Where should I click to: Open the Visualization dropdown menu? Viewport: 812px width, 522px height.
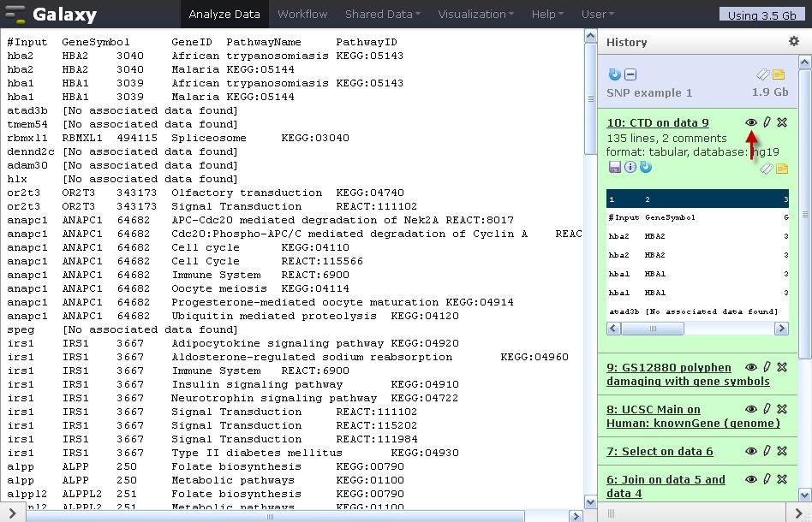475,14
